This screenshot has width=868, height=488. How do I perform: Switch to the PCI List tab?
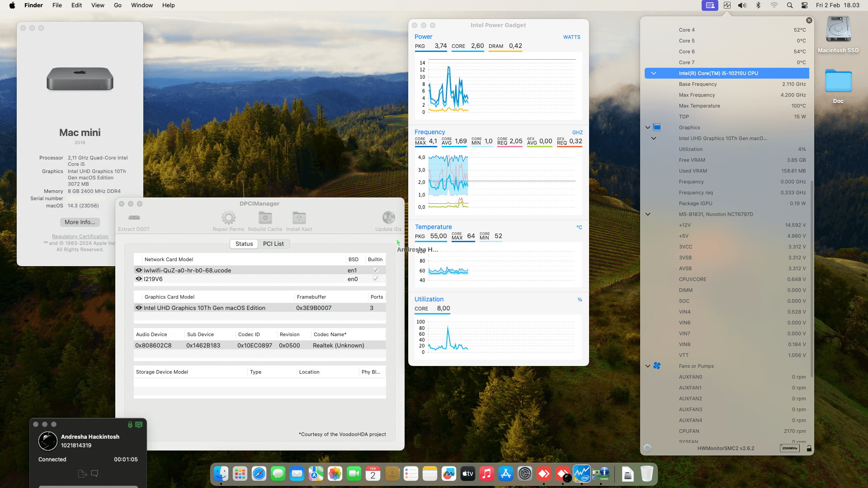(x=274, y=244)
